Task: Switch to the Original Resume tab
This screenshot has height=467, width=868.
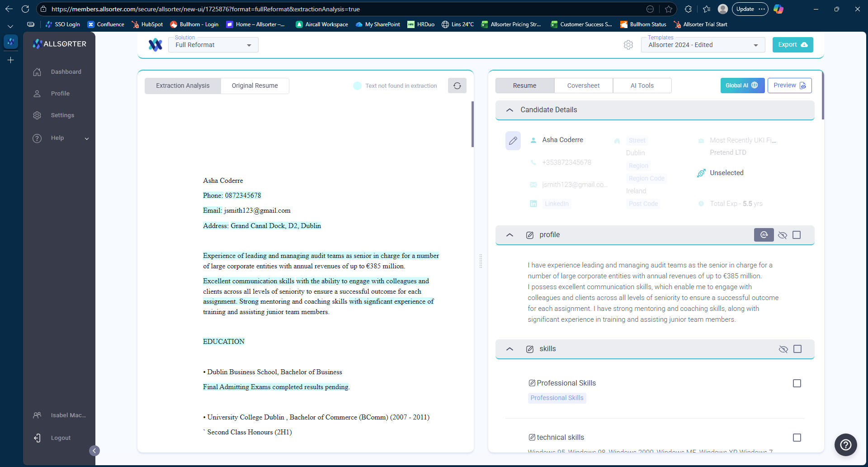Action: 255,86
